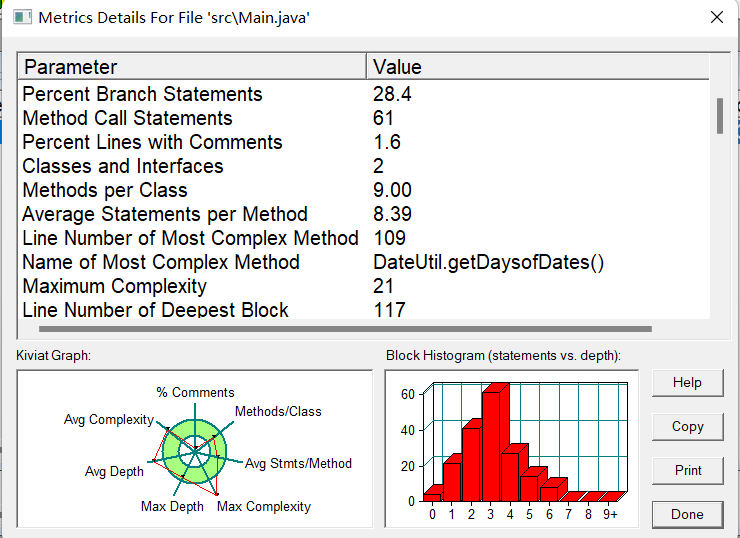The image size is (740, 538).
Task: Click the value 28.4
Action: (x=392, y=94)
